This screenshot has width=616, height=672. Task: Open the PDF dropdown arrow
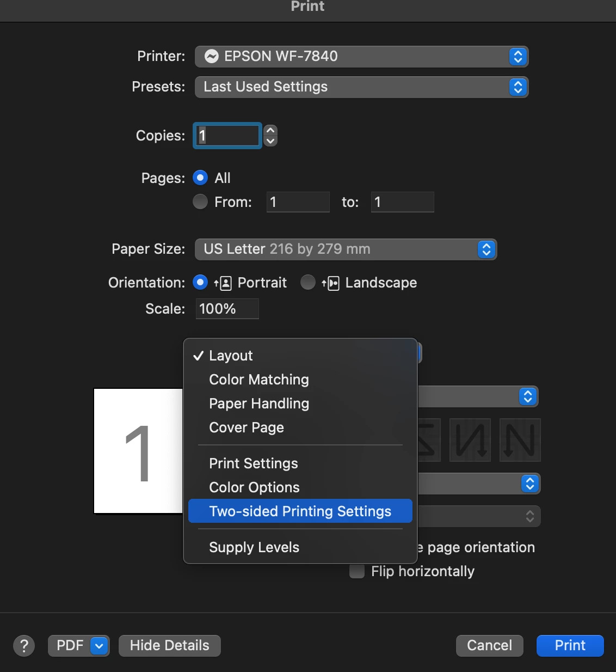tap(99, 646)
